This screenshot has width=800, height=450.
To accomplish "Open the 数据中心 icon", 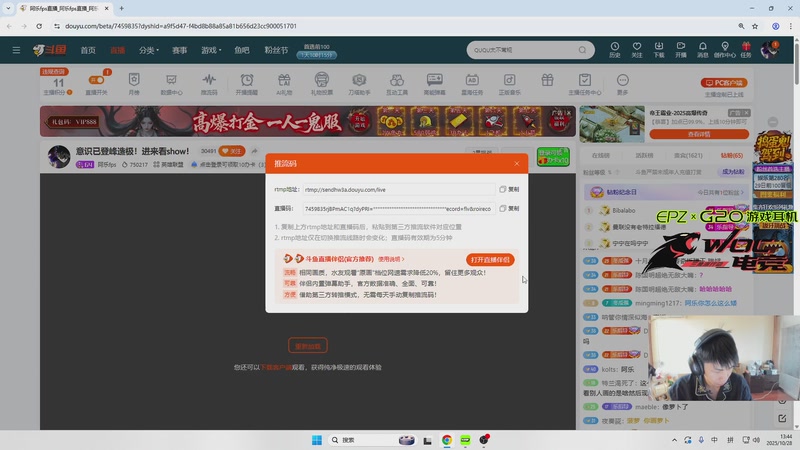I will point(171,84).
